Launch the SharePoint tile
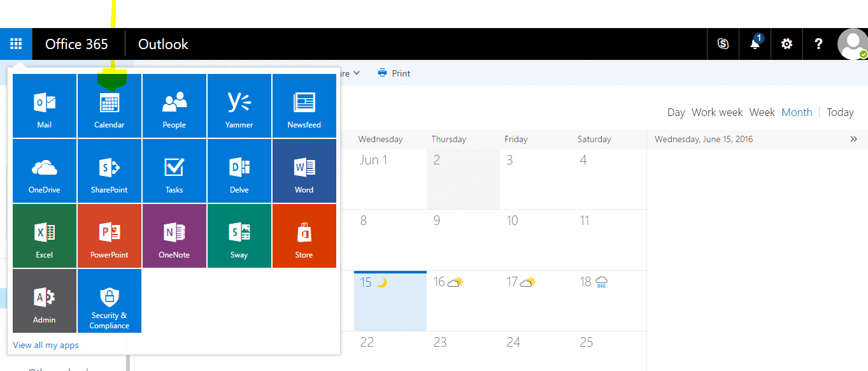 click(110, 170)
